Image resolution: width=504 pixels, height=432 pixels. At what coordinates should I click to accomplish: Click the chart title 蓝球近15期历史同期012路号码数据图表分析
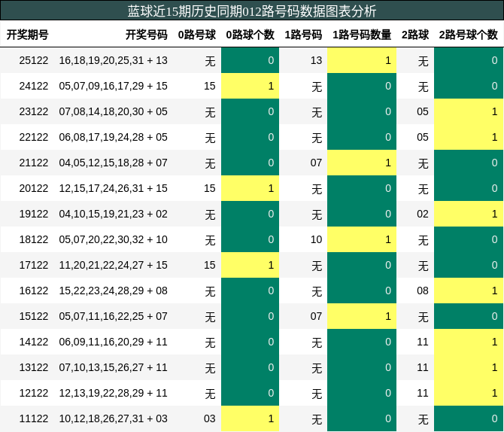point(252,11)
